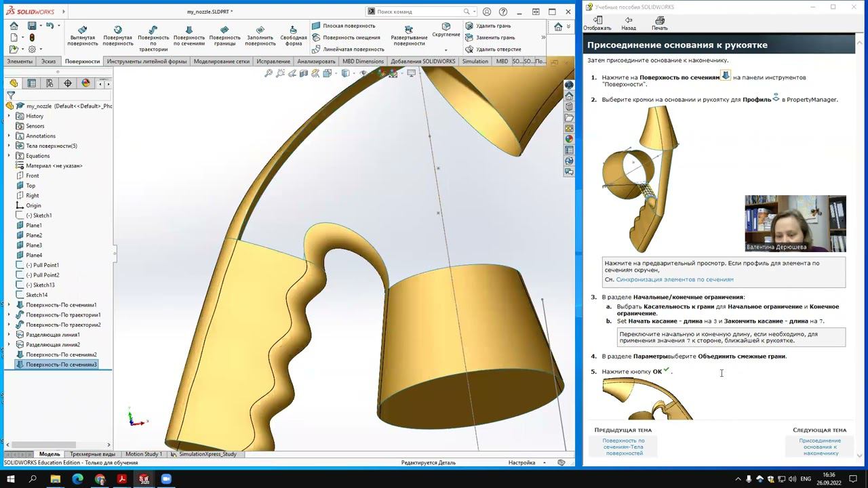The width and height of the screenshot is (868, 488).
Task: Switch to the Анализировать ribbon tab
Action: pos(317,61)
